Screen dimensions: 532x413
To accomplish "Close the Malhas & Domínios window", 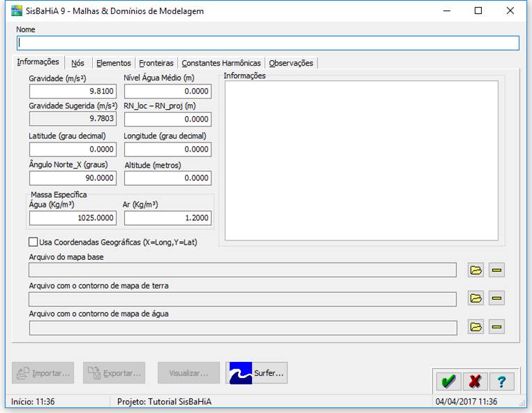I will 510,11.
